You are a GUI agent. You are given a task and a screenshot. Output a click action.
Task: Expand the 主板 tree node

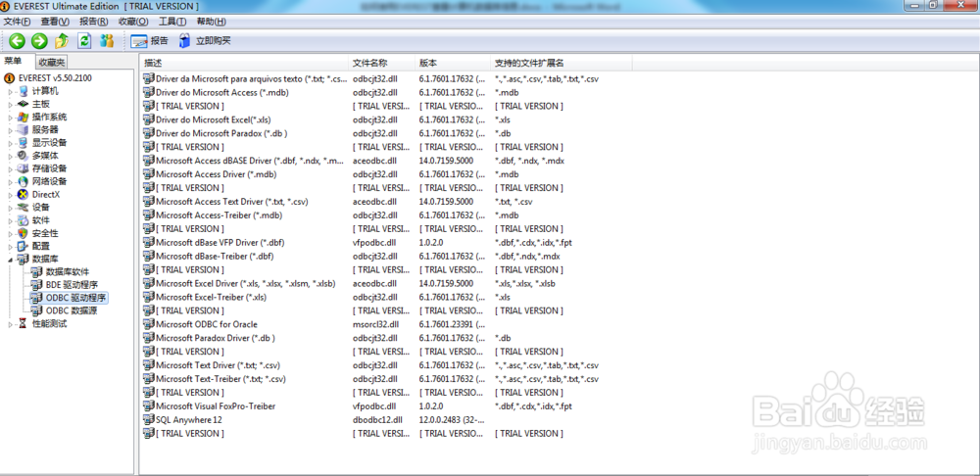(x=10, y=105)
